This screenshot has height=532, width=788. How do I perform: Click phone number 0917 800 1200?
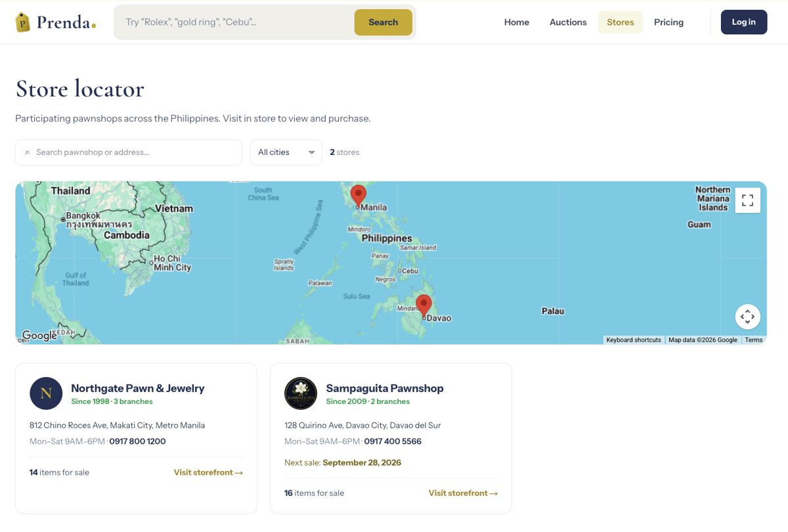pos(137,441)
